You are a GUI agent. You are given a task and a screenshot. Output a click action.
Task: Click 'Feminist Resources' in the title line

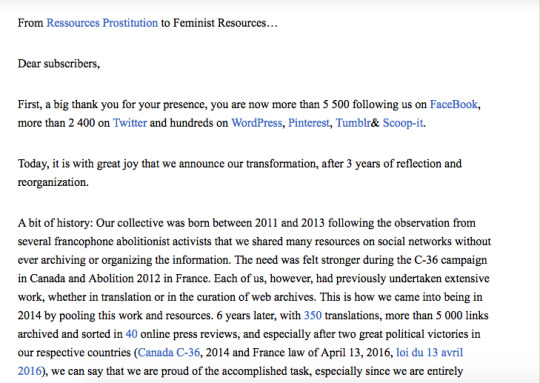pos(219,23)
